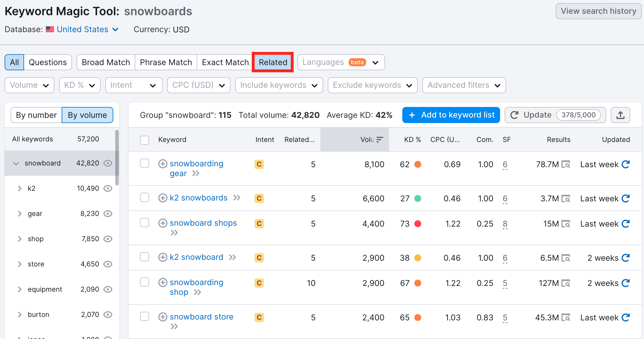Image resolution: width=644 pixels, height=339 pixels.
Task: Open the Volume filter dropdown
Action: tap(30, 85)
